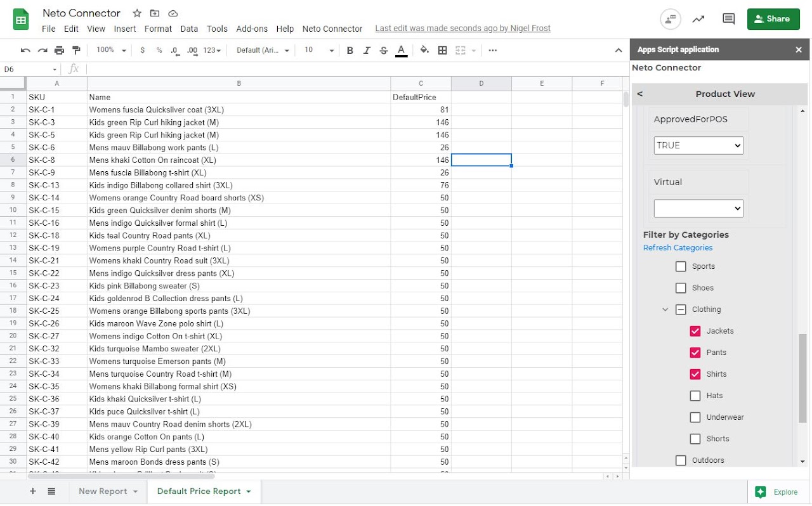Viewport: 812px width, 506px height.
Task: Check the Sports category
Action: [x=681, y=266]
